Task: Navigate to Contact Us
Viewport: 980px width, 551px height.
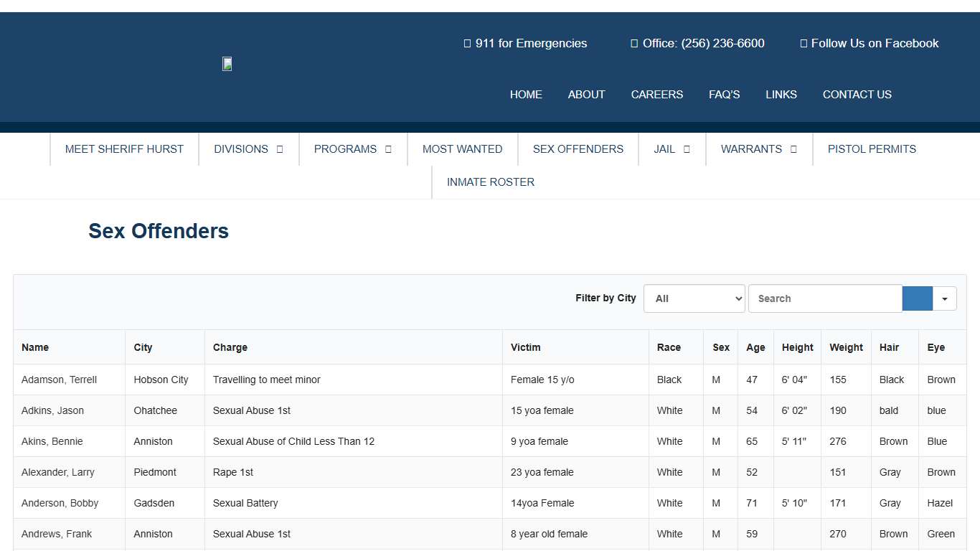Action: point(857,95)
